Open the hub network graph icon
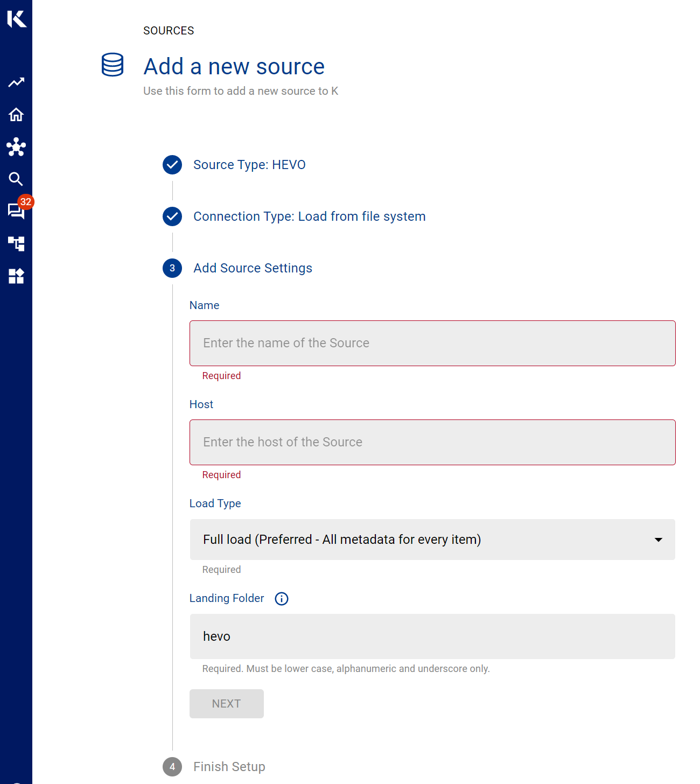 click(x=16, y=147)
